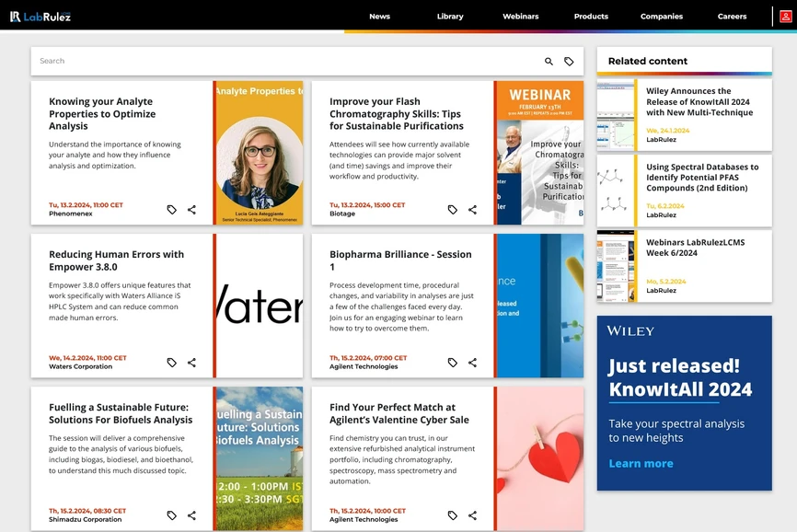Viewport: 797px width, 532px height.
Task: Click date Tu, 13.2.2024, 15:00 CET
Action: point(367,205)
